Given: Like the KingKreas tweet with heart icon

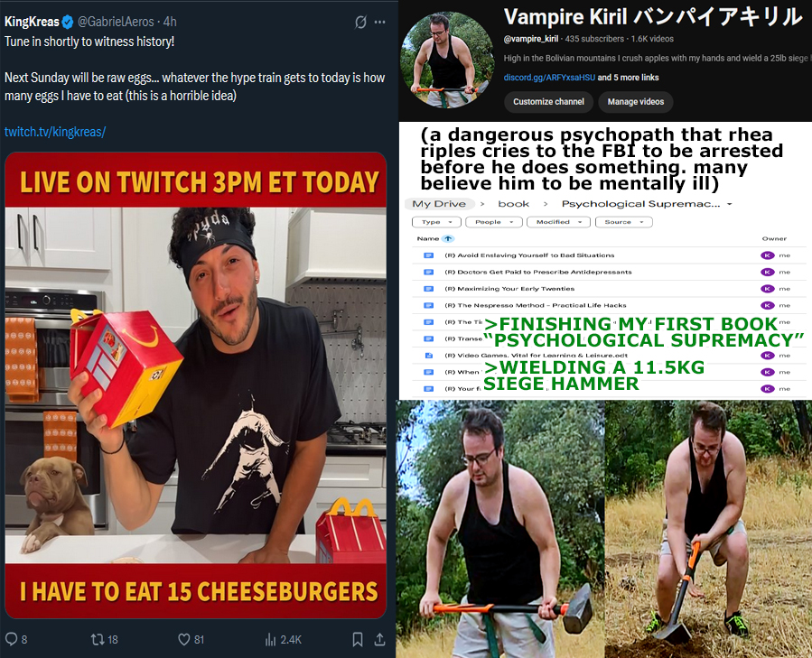Looking at the screenshot, I should pyautogui.click(x=184, y=639).
